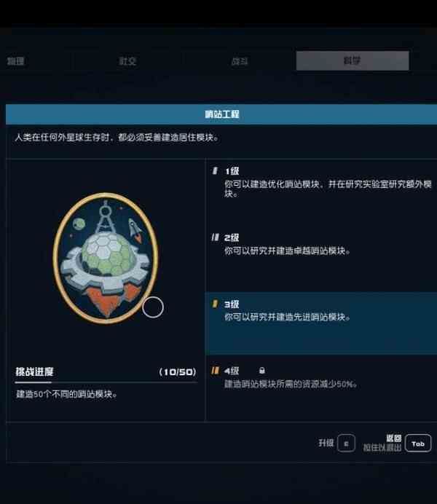The height and width of the screenshot is (504, 437).
Task: Select the locked 4级 rank row
Action: 321,388
